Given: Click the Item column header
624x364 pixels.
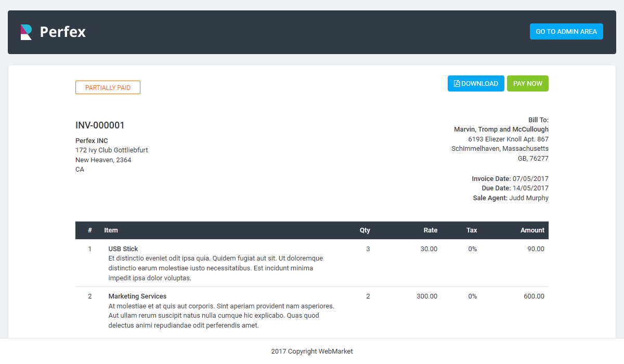Looking at the screenshot, I should [111, 230].
